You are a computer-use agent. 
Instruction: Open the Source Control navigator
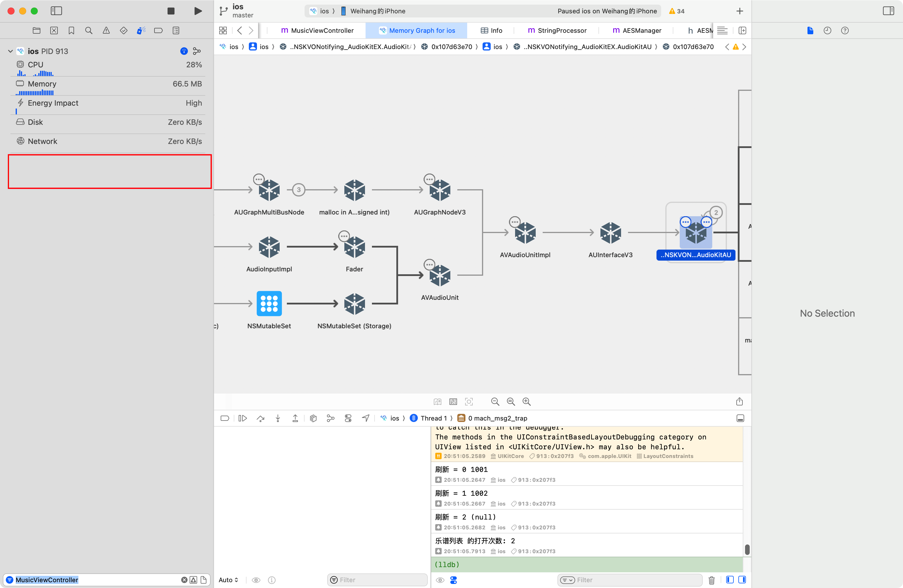pos(54,30)
